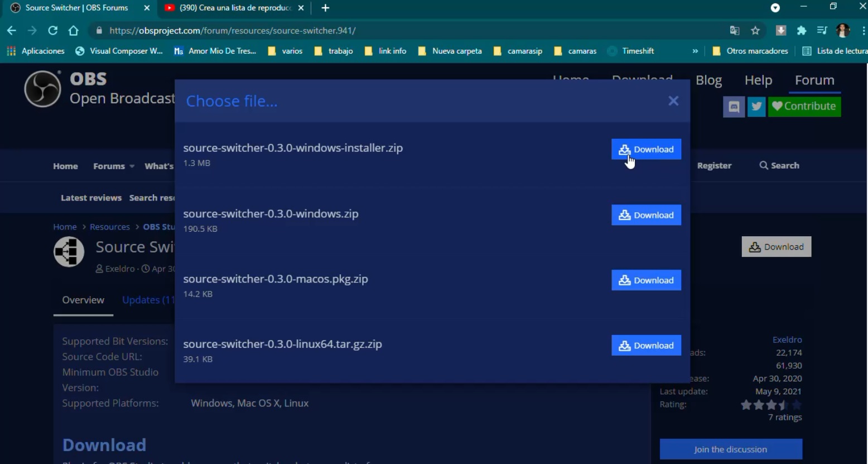
Task: Click the Source Switcher resource icon
Action: 69,252
